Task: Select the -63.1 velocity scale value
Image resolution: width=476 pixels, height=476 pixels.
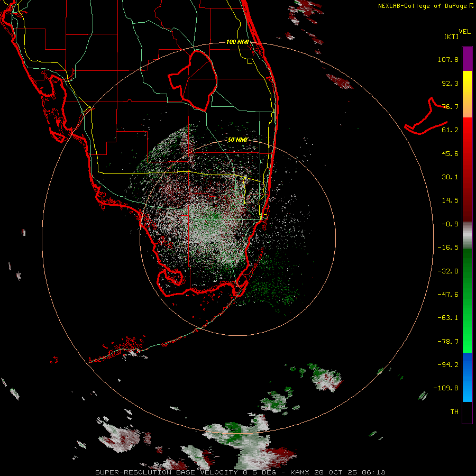Action: click(448, 318)
